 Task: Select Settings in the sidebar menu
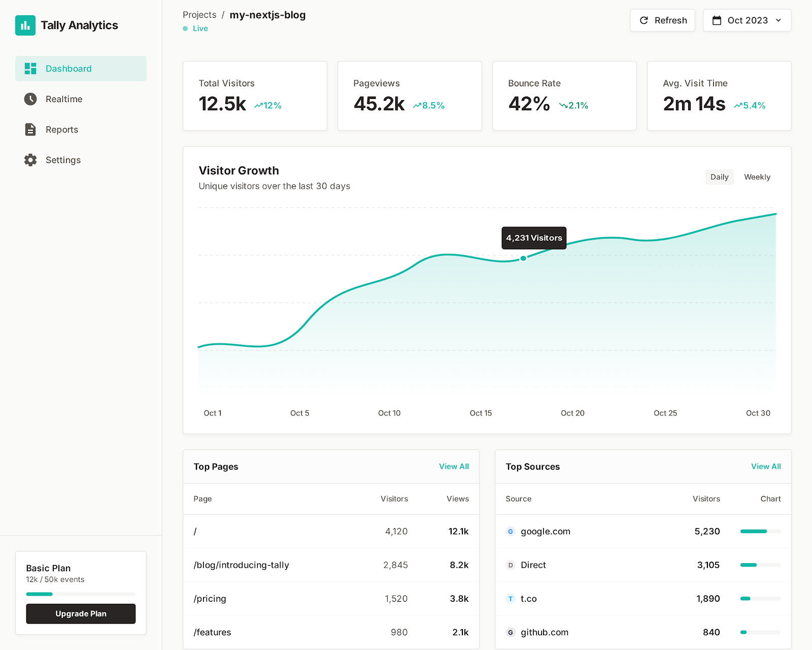point(62,159)
